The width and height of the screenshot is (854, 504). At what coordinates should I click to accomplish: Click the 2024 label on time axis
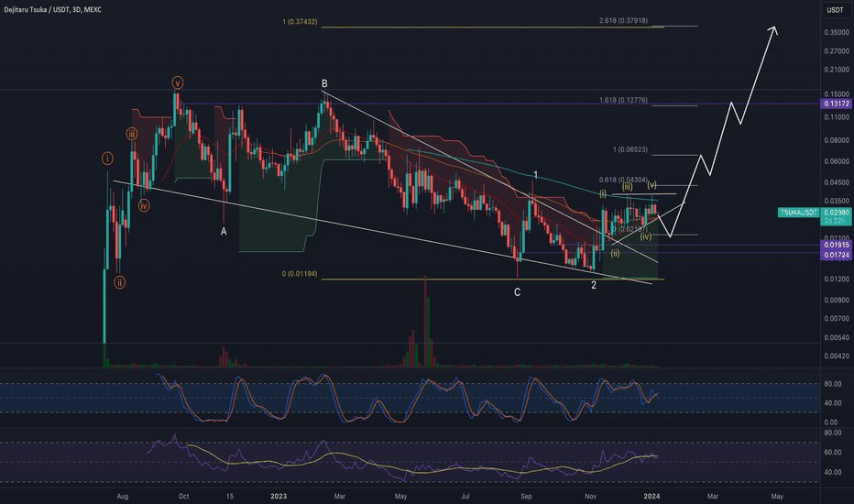651,497
